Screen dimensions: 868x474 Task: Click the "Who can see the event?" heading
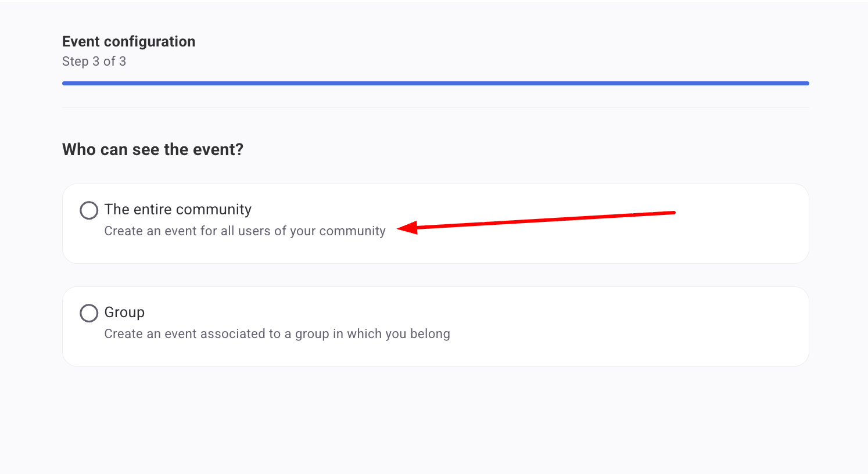(x=153, y=150)
